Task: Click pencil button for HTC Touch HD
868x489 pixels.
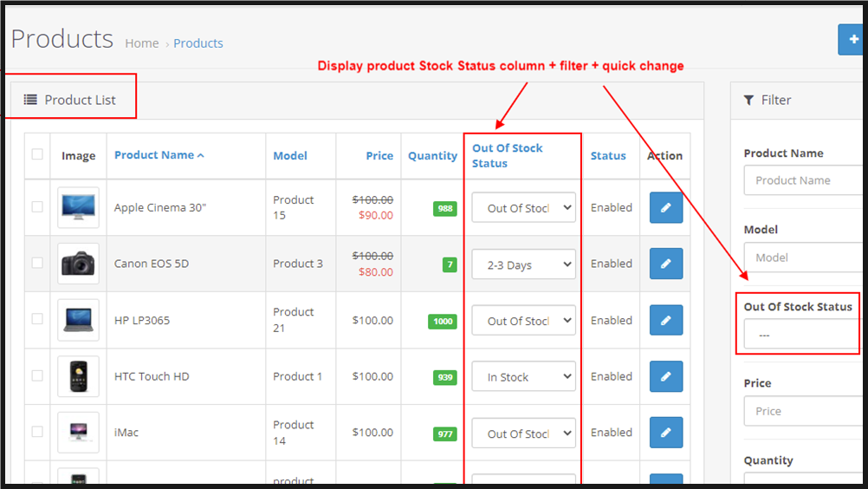Action: click(665, 376)
